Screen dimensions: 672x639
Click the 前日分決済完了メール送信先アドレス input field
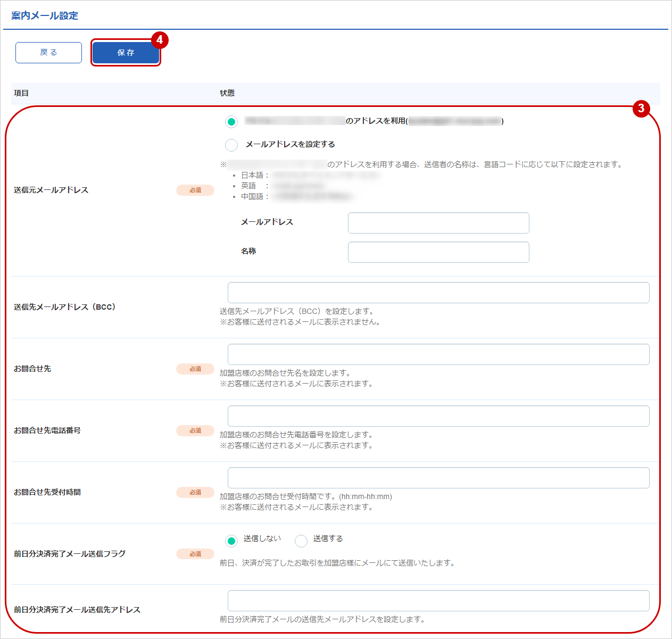pyautogui.click(x=438, y=601)
